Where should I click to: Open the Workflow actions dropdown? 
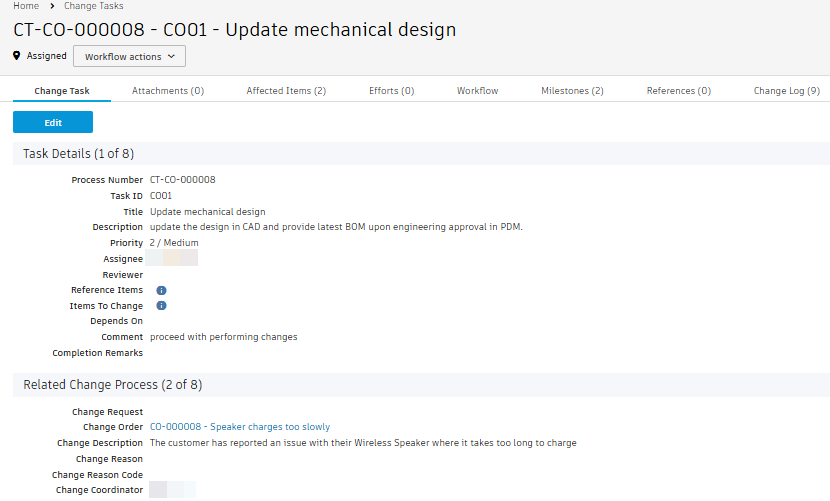(x=129, y=57)
